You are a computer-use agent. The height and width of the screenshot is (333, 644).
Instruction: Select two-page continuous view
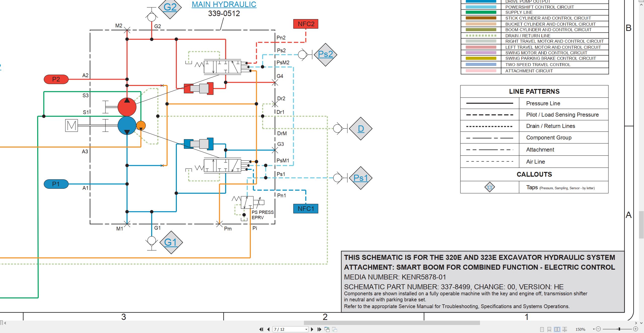[x=565, y=329]
